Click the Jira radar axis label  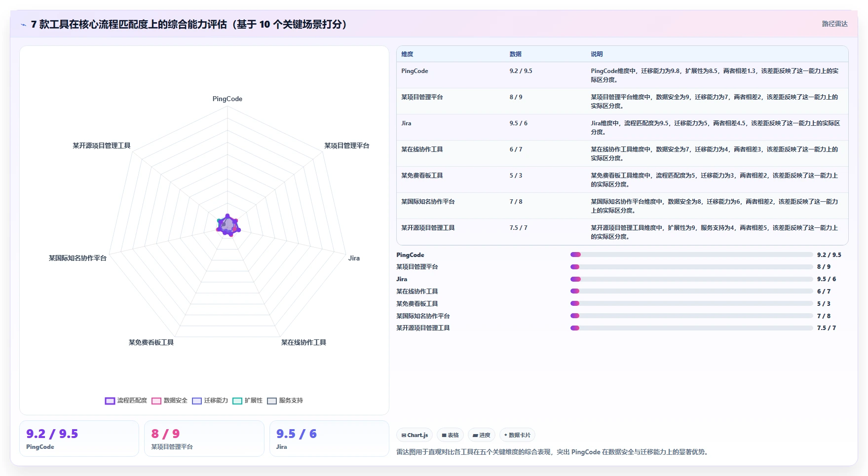click(354, 258)
